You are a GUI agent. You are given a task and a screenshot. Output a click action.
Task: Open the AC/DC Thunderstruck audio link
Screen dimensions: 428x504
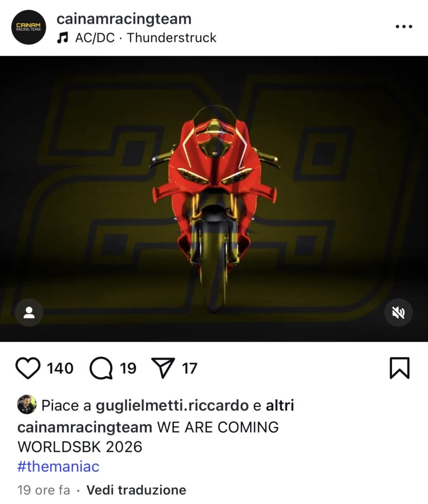(146, 37)
